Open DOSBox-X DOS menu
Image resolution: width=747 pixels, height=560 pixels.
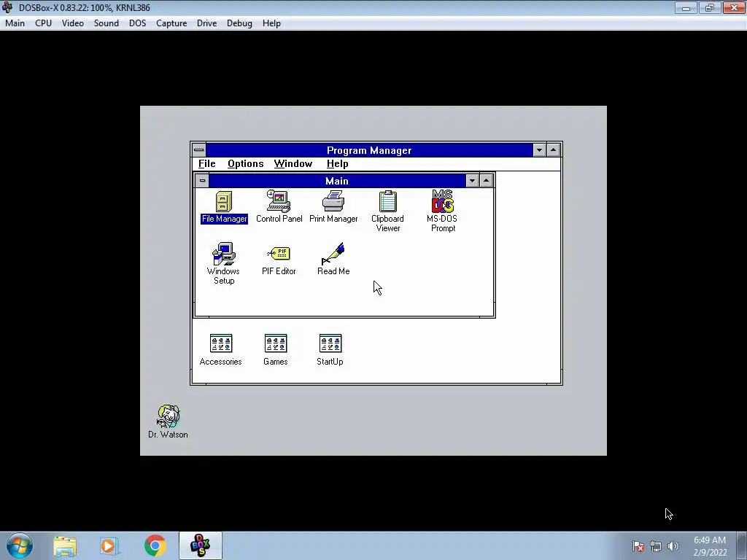coord(138,23)
